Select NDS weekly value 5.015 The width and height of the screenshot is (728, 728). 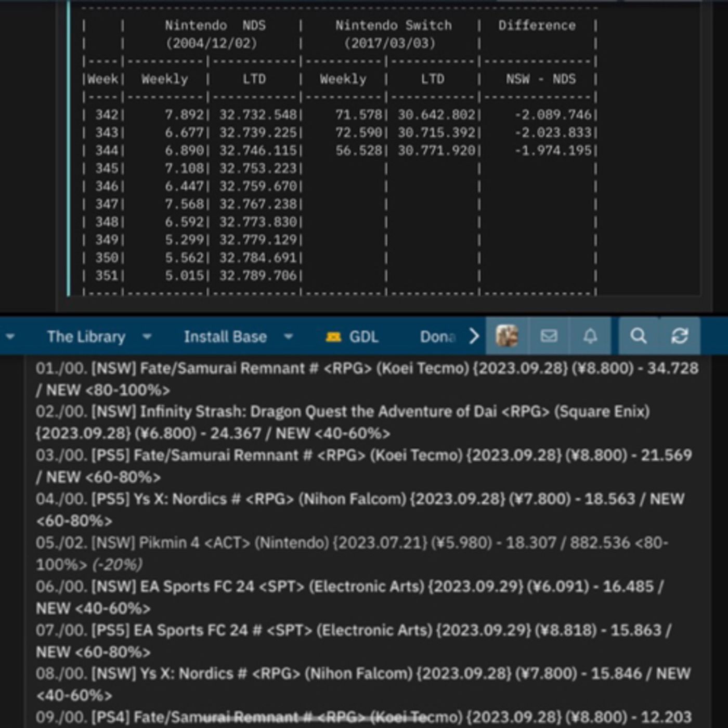coord(185,276)
